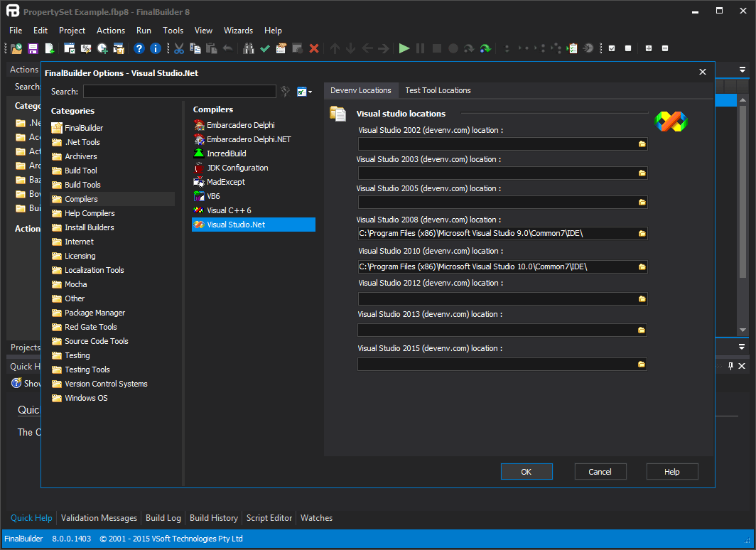Click the clock with plus scheduler icon
The image size is (756, 550).
pyautogui.click(x=102, y=48)
